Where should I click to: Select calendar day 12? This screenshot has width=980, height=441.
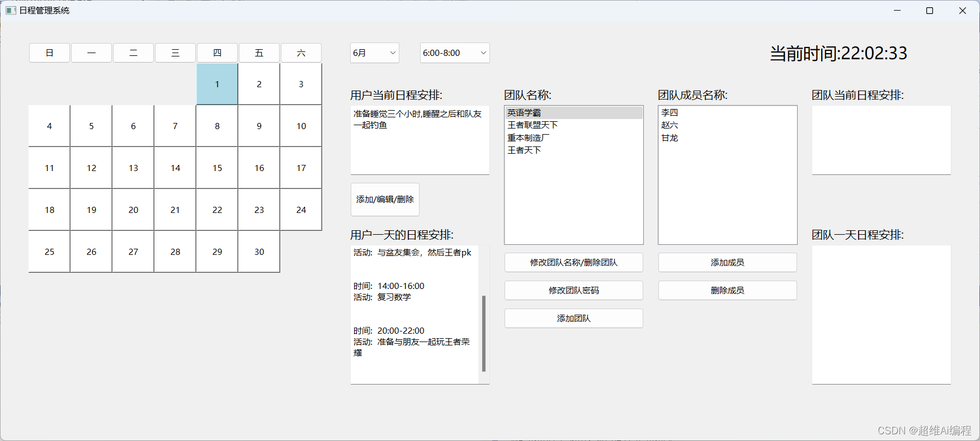tap(91, 168)
